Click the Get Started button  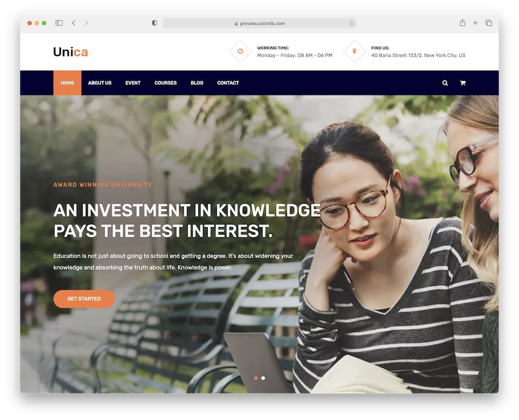tap(84, 299)
